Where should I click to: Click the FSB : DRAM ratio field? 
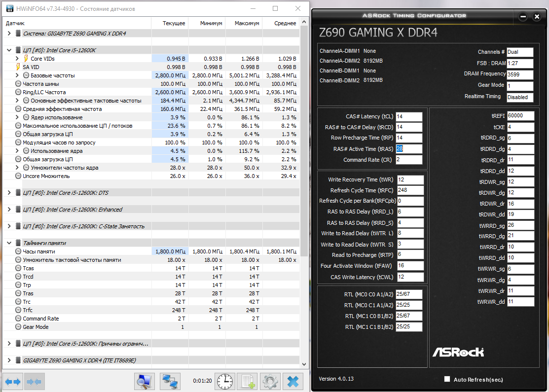(520, 63)
